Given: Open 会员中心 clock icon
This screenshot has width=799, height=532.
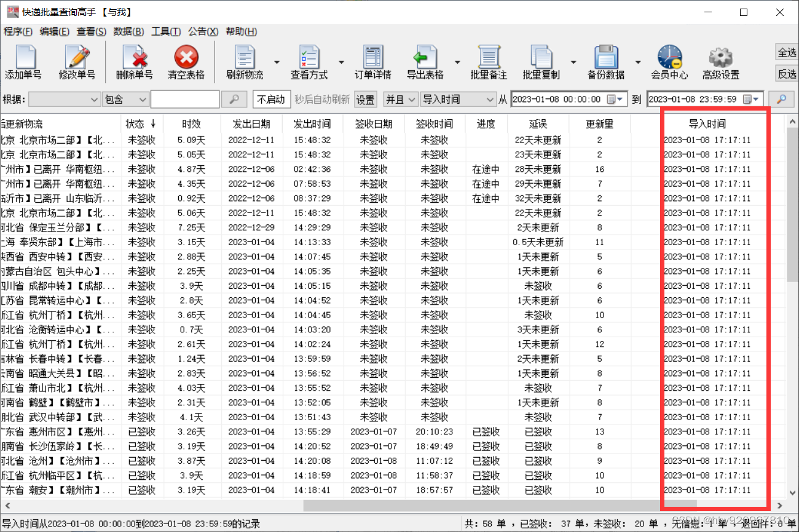Looking at the screenshot, I should (x=669, y=63).
